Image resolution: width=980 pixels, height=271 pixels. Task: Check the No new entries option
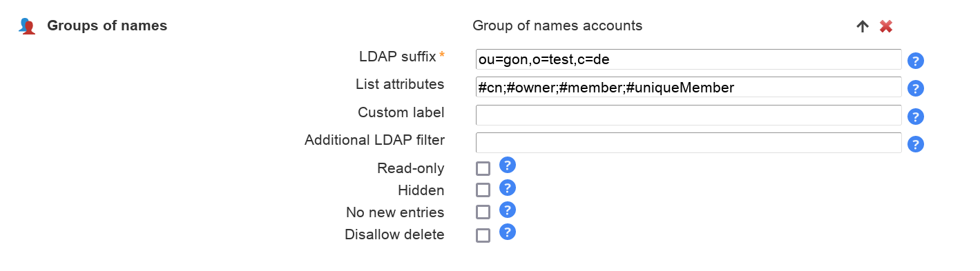pos(483,212)
